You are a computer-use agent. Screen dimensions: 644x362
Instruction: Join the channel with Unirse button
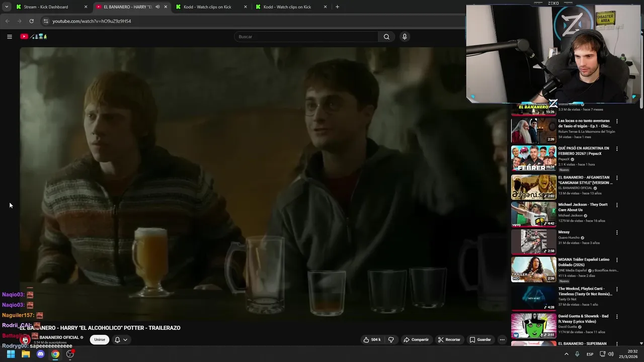[x=100, y=340]
